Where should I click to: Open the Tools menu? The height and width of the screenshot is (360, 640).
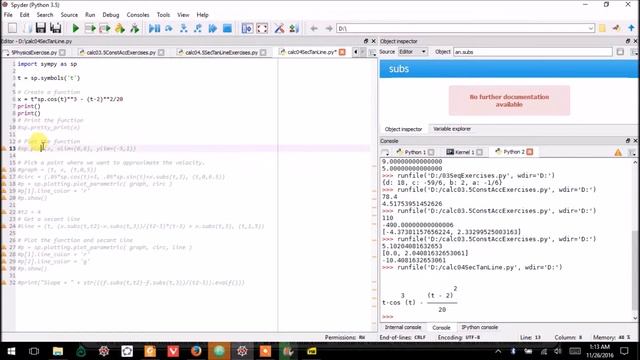pos(163,15)
